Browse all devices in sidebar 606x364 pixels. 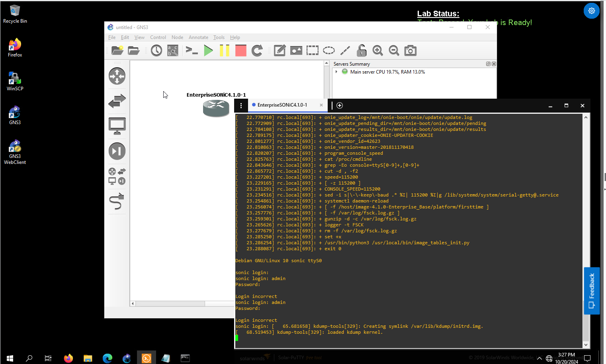[x=117, y=176]
